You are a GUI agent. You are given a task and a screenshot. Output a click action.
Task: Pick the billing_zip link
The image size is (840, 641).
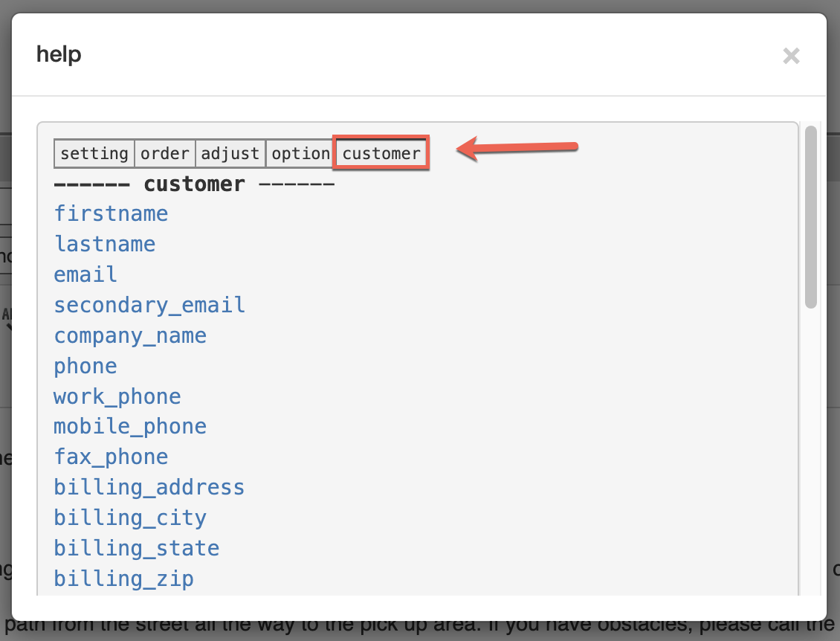[123, 579]
